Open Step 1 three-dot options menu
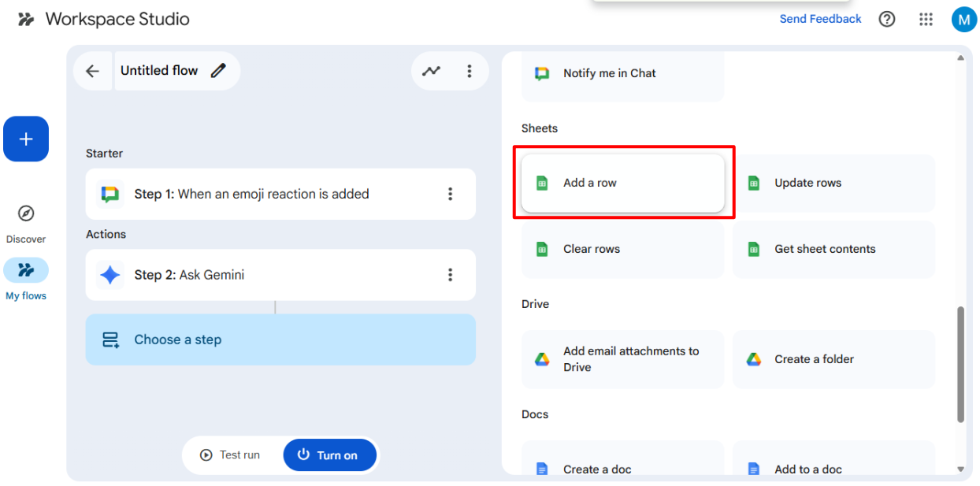The width and height of the screenshot is (980, 486). (450, 194)
